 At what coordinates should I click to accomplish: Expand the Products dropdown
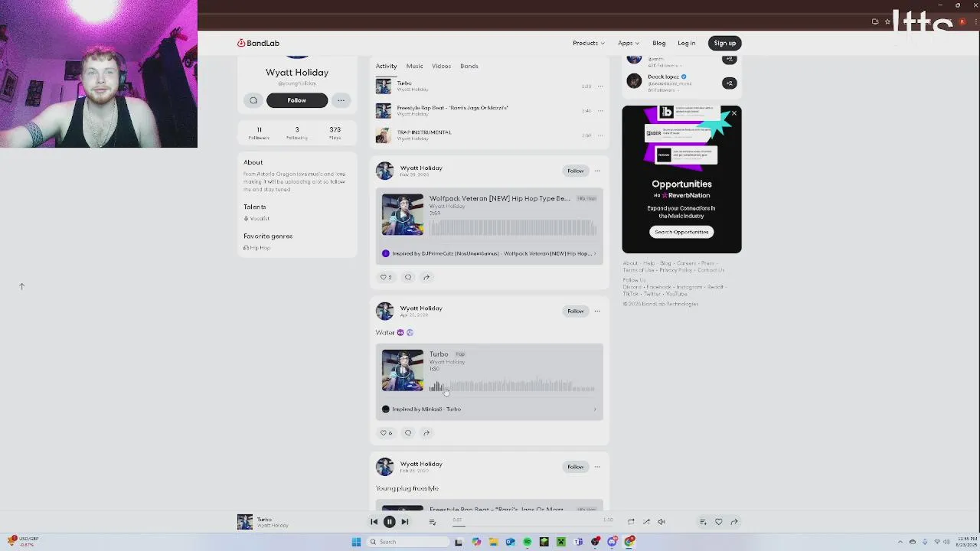tap(588, 43)
